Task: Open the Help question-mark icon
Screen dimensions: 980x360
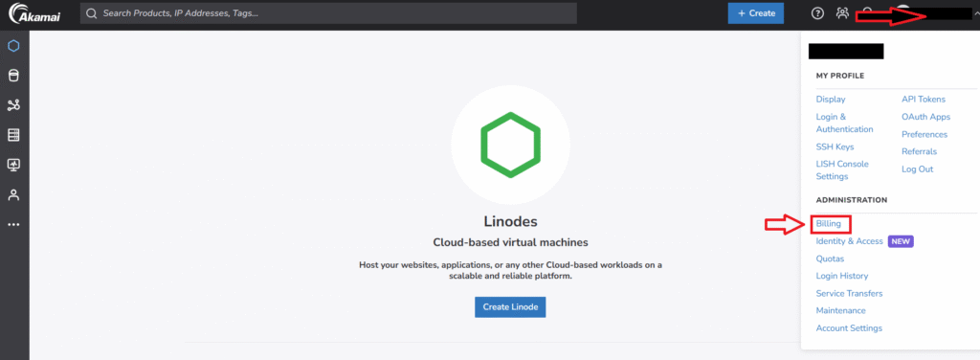Action: pos(817,13)
